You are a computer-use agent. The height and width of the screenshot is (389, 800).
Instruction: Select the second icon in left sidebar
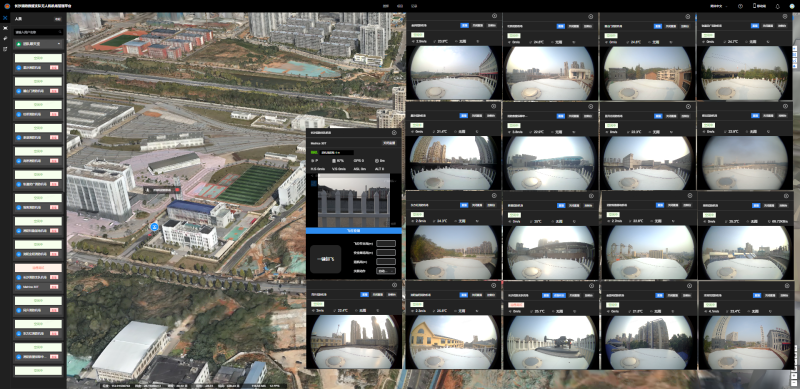[5, 28]
